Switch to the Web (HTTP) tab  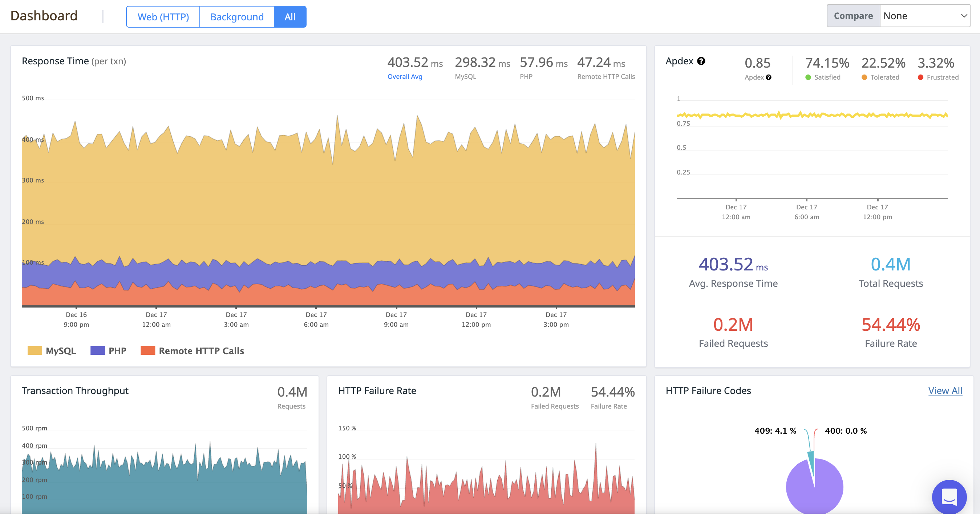click(163, 17)
